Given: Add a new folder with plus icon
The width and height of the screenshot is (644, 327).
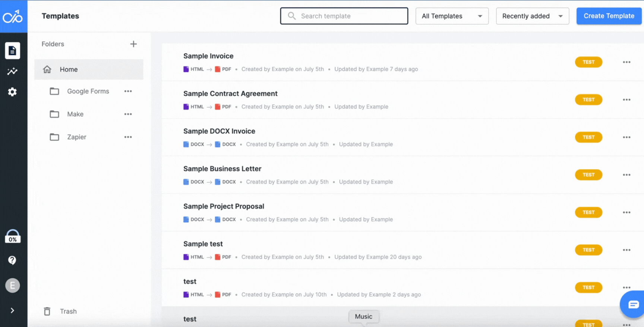Looking at the screenshot, I should (133, 44).
